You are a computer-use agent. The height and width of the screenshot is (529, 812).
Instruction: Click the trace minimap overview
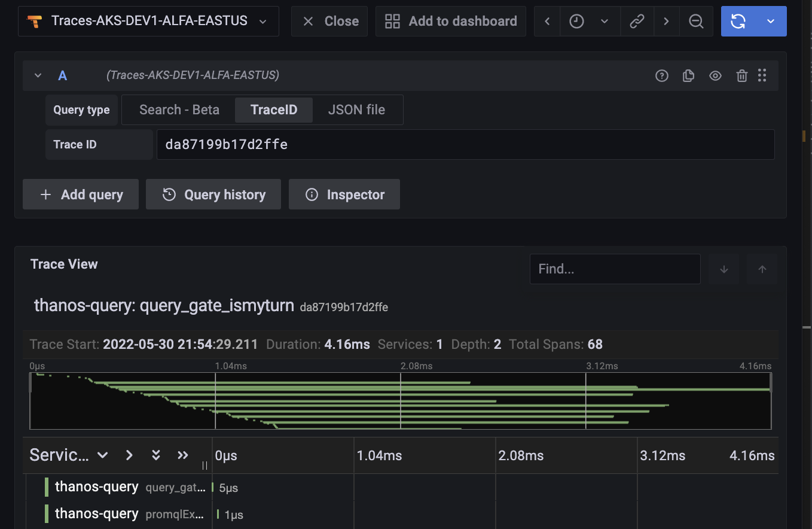coord(401,400)
